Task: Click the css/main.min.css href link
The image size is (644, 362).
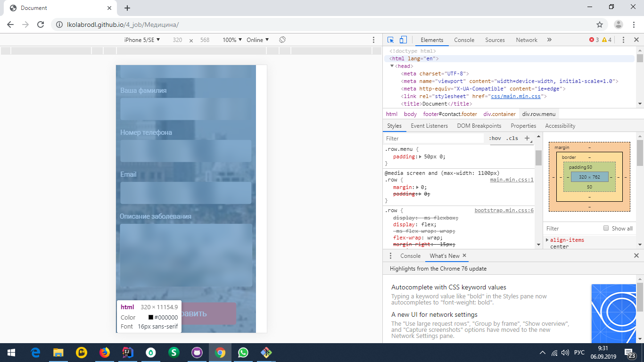Action: (x=516, y=96)
